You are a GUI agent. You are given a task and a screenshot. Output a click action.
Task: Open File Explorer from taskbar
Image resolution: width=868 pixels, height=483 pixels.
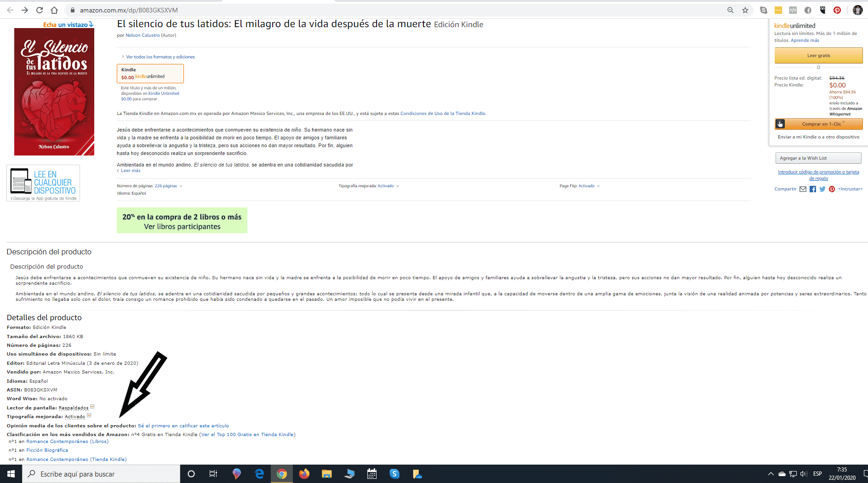click(x=327, y=474)
